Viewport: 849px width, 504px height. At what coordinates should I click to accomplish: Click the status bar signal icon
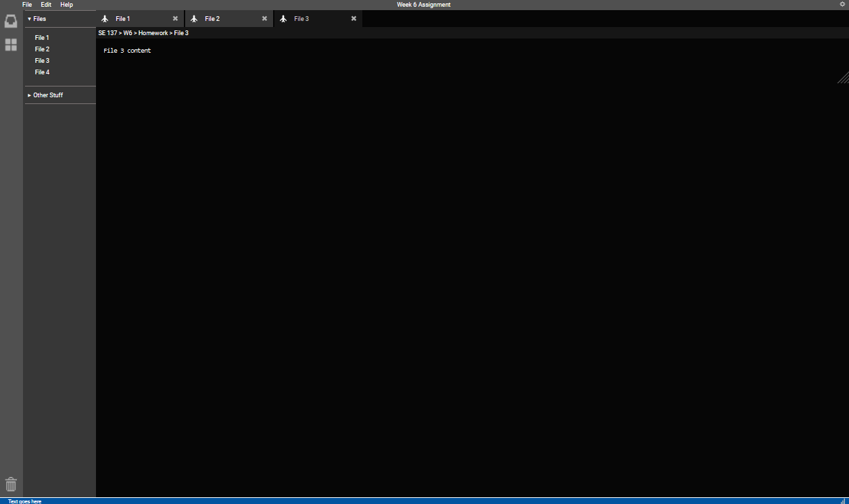pyautogui.click(x=843, y=501)
